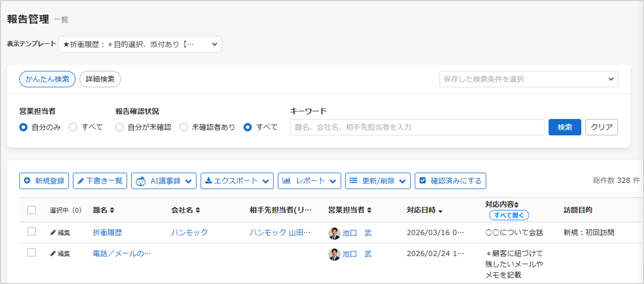Click the 更新/削除 list icon

pyautogui.click(x=353, y=181)
